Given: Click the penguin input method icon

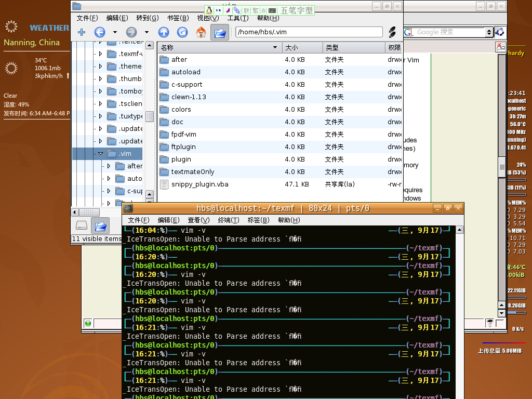Looking at the screenshot, I should [x=209, y=10].
